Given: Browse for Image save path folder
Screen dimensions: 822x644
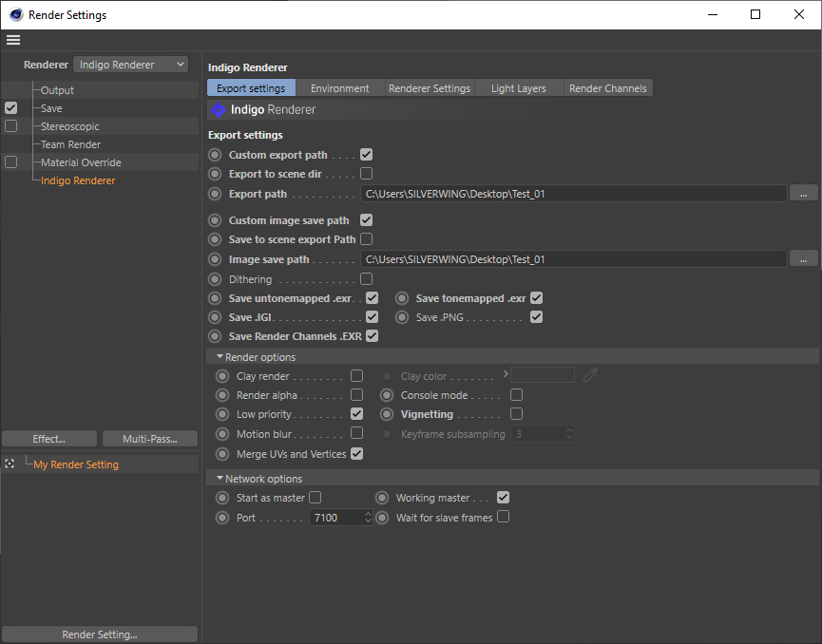Looking at the screenshot, I should pos(803,259).
